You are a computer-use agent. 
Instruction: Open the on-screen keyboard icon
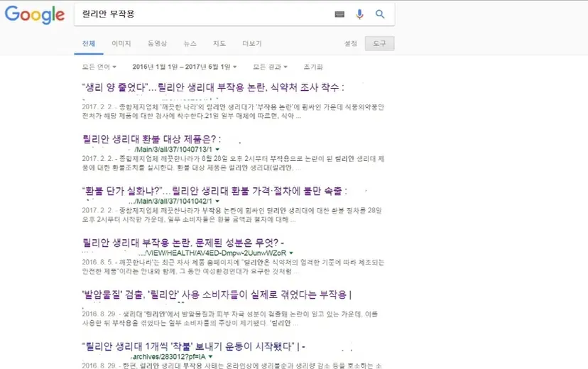point(339,14)
